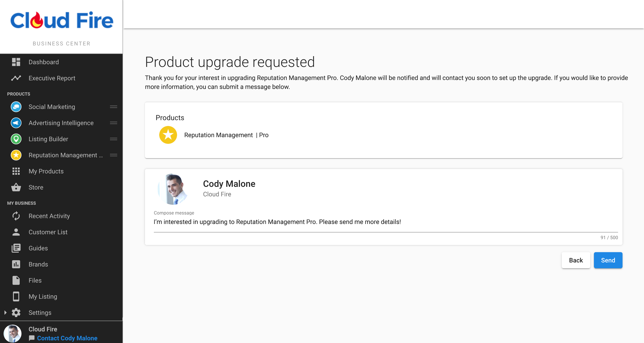This screenshot has height=343, width=644.
Task: Click the Dashboard grid icon
Action: click(16, 62)
